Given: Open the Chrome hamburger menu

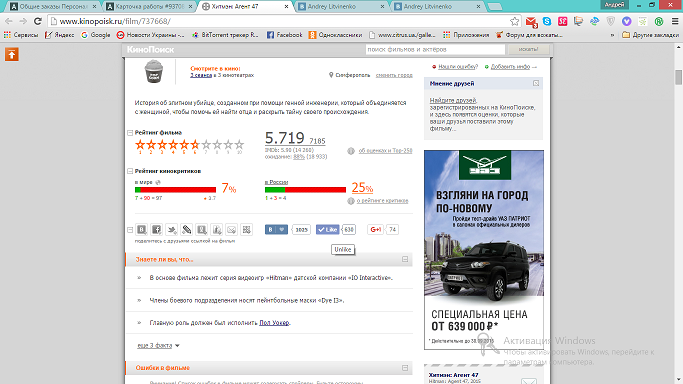Looking at the screenshot, I should click(x=675, y=21).
